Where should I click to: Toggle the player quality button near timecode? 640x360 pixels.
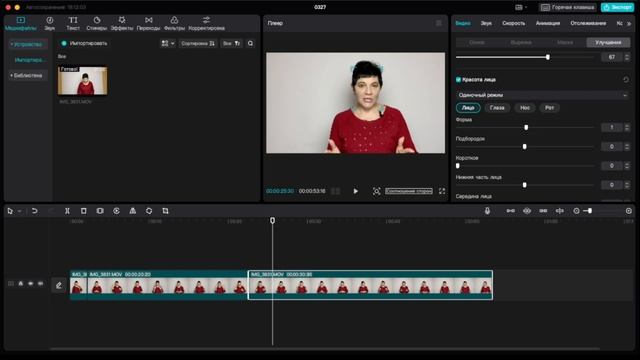click(336, 191)
